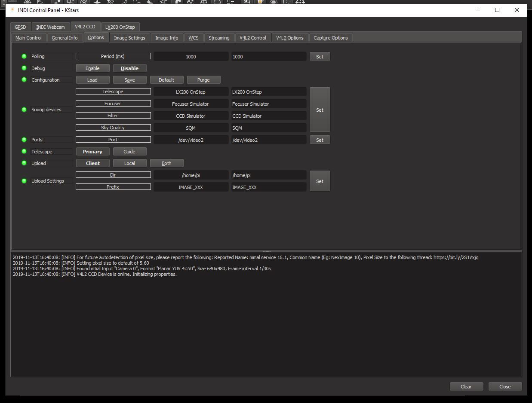Image resolution: width=532 pixels, height=403 pixels.
Task: Click the Upload status LED indicator
Action: [x=24, y=163]
